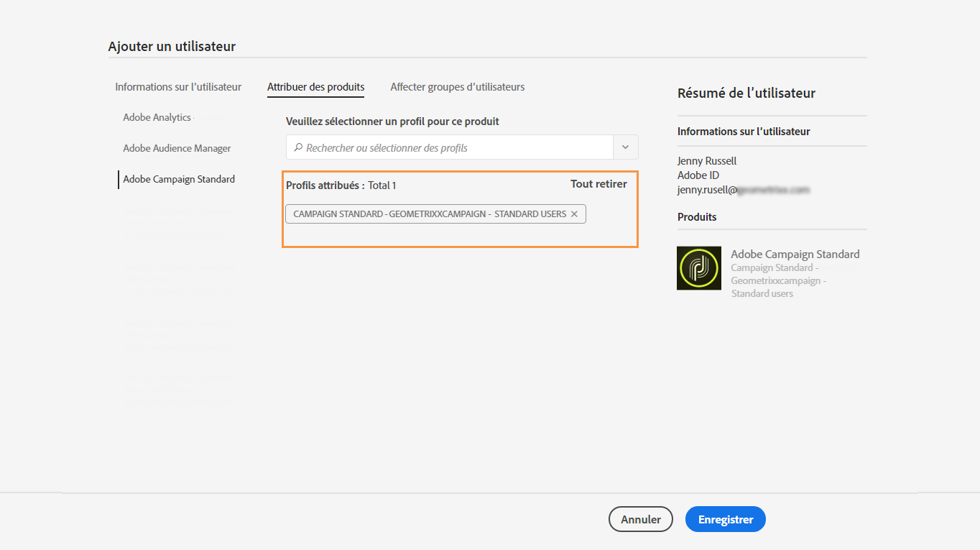Switch to Affecter groupes d'utilisateurs tab
Screen dimensions: 980x550
pos(458,87)
